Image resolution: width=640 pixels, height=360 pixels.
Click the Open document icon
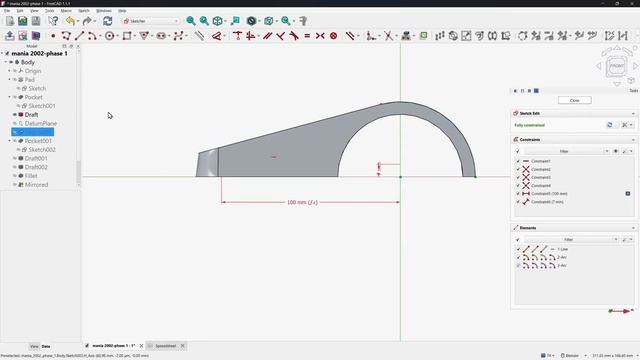(x=23, y=21)
